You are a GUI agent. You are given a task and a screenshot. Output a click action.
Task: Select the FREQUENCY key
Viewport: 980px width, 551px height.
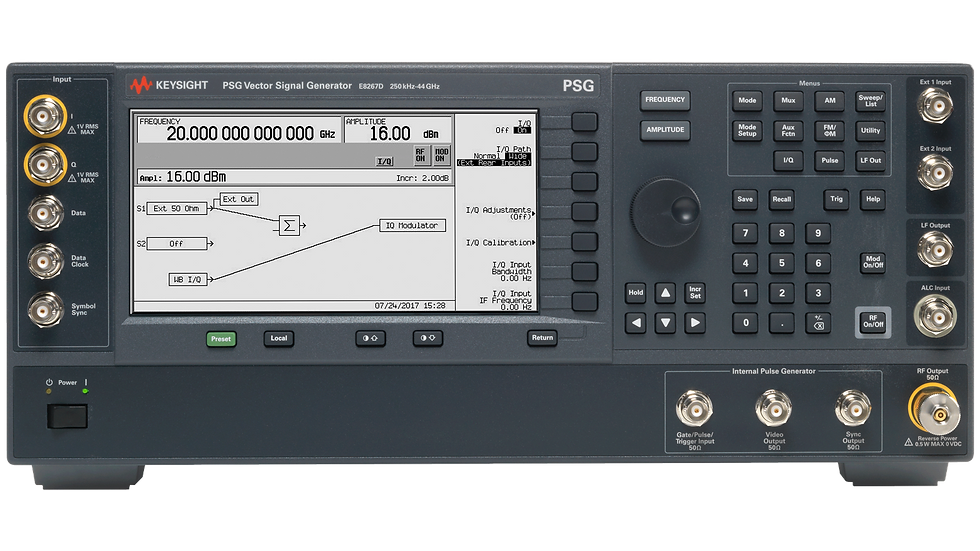coord(665,100)
